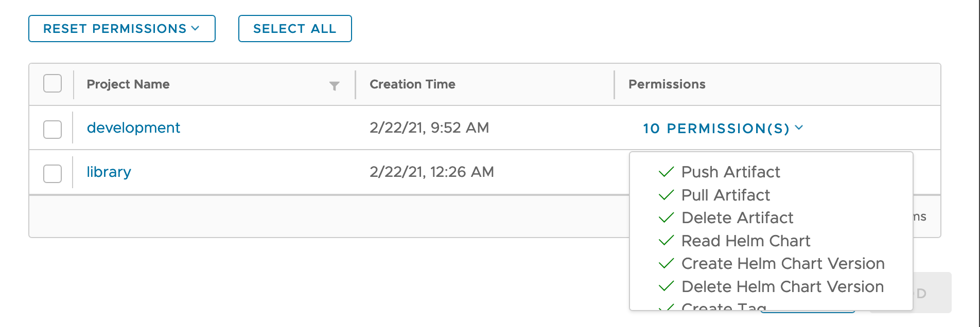The width and height of the screenshot is (980, 327).
Task: Select Delete Helm Chart Version entry
Action: 782,286
